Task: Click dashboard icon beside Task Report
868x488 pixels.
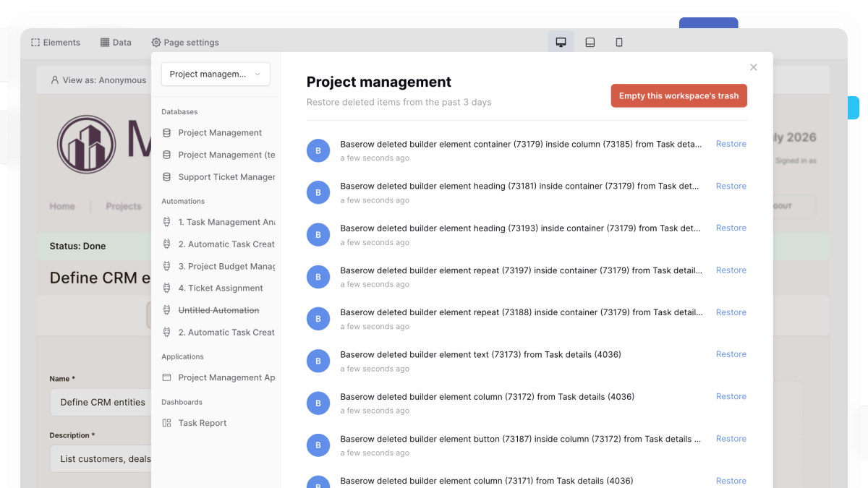Action: click(167, 423)
